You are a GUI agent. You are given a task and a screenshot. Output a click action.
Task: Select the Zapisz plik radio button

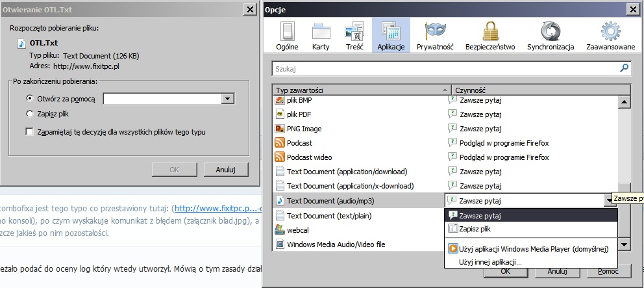coord(29,114)
